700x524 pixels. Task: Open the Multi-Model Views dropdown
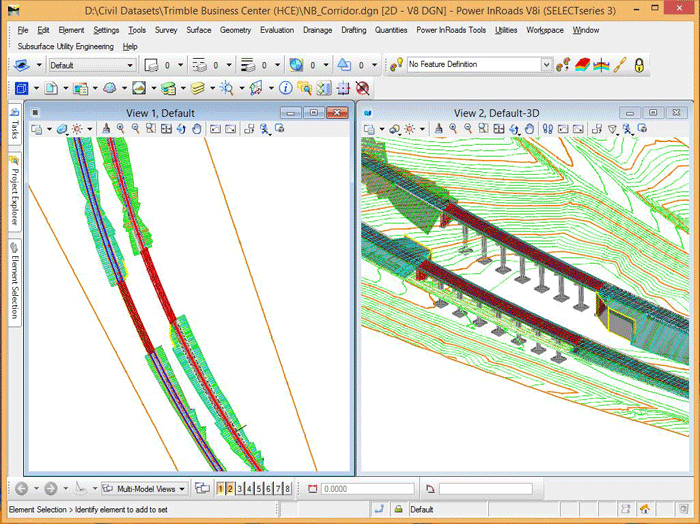click(x=181, y=489)
